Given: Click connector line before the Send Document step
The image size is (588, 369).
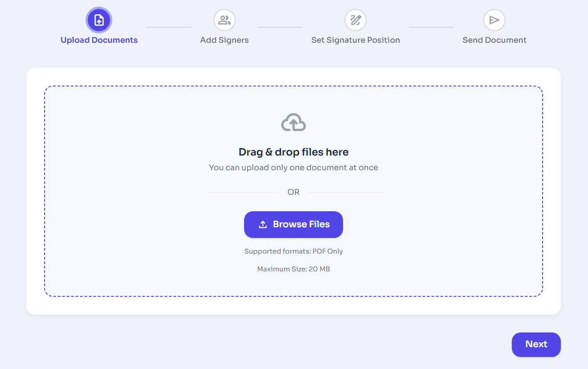Looking at the screenshot, I should coord(431,27).
